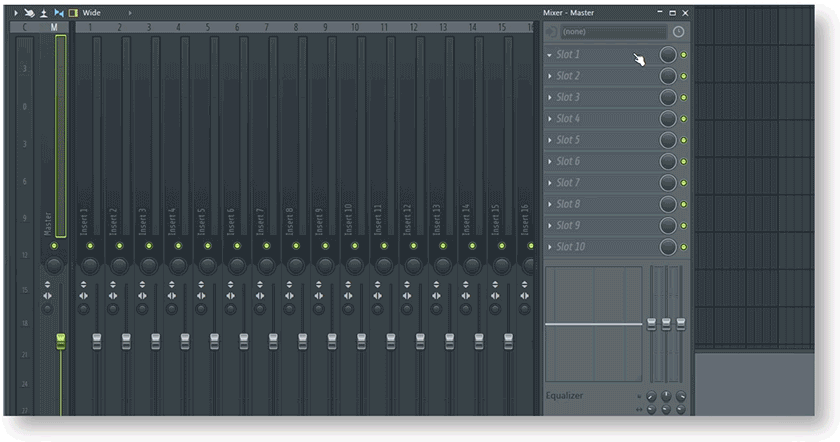Open the Slot 4 plugin arrow
Viewport: 840px width, 442px height.
549,119
